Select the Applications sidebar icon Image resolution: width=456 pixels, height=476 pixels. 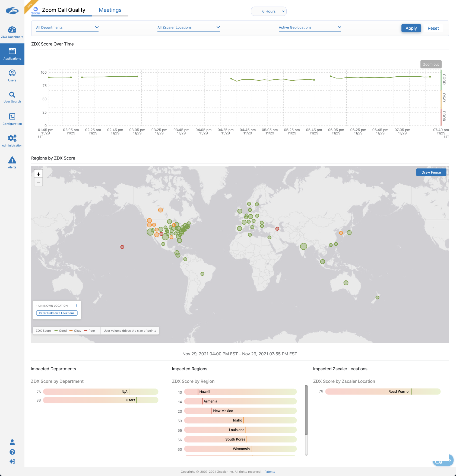(x=12, y=51)
